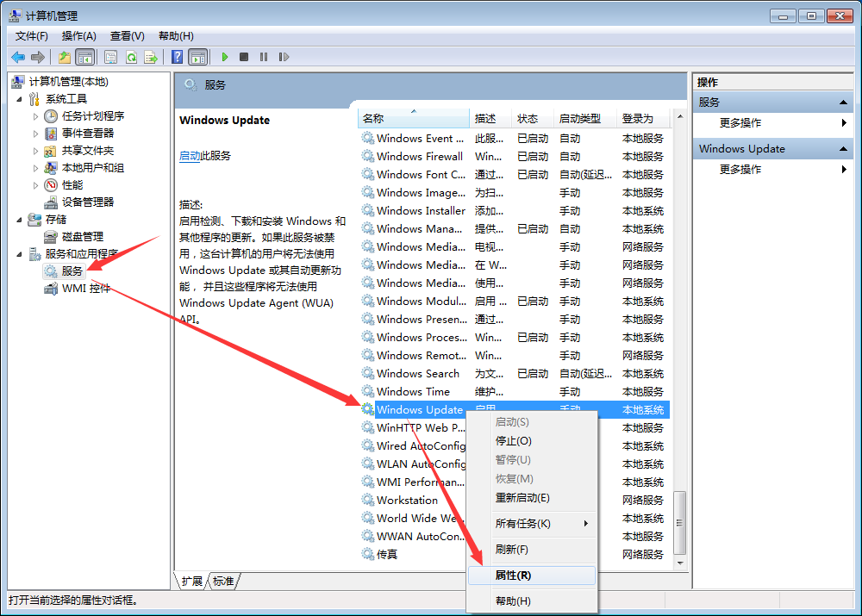Collapse Windows Update section in Actions pane
This screenshot has height=616, width=862.
843,149
